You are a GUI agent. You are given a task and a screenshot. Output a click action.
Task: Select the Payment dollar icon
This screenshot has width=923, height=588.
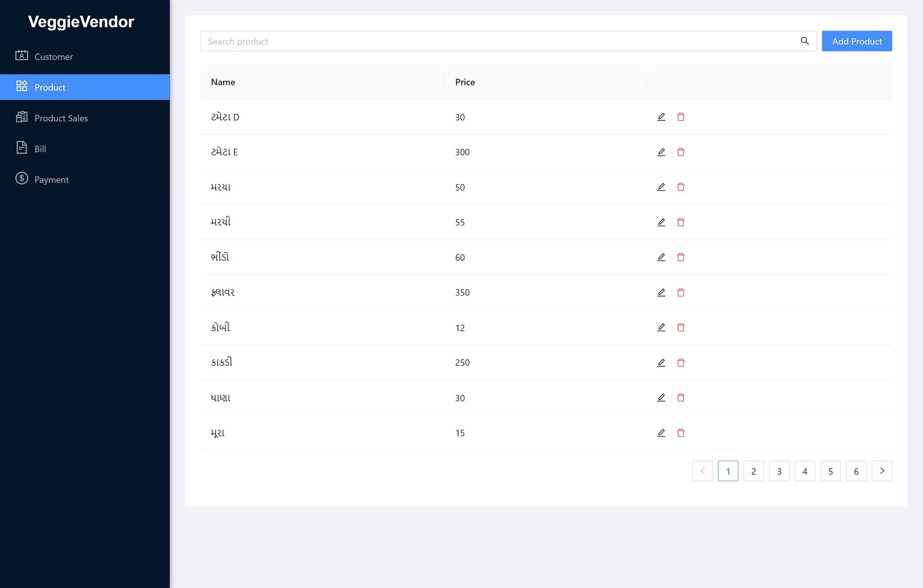pyautogui.click(x=22, y=178)
